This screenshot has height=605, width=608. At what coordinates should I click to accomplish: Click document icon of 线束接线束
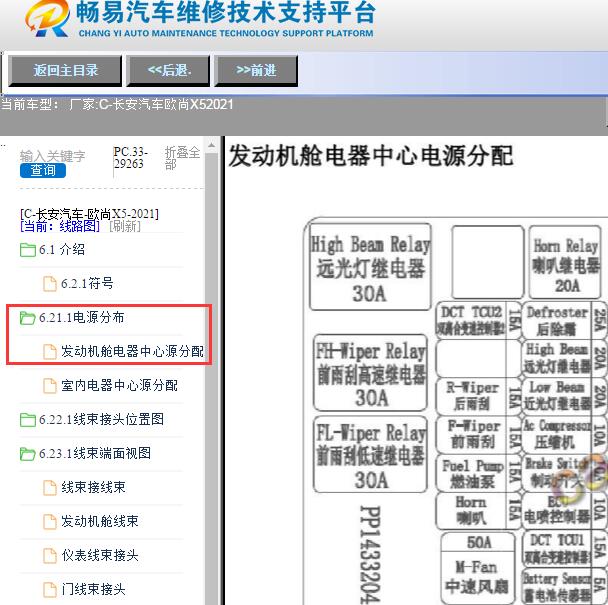click(x=50, y=487)
